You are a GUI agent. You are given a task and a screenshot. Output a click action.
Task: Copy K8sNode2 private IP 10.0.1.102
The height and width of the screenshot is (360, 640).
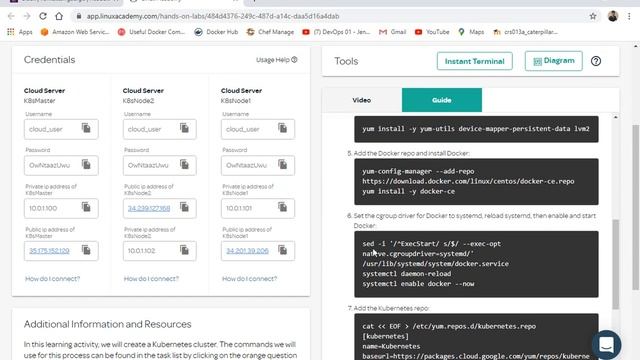click(184, 250)
